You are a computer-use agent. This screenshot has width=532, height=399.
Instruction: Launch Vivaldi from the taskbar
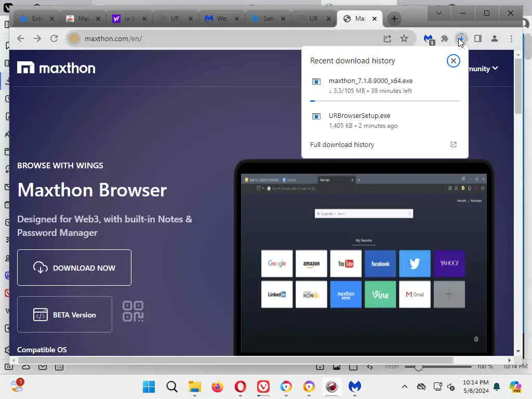click(263, 387)
